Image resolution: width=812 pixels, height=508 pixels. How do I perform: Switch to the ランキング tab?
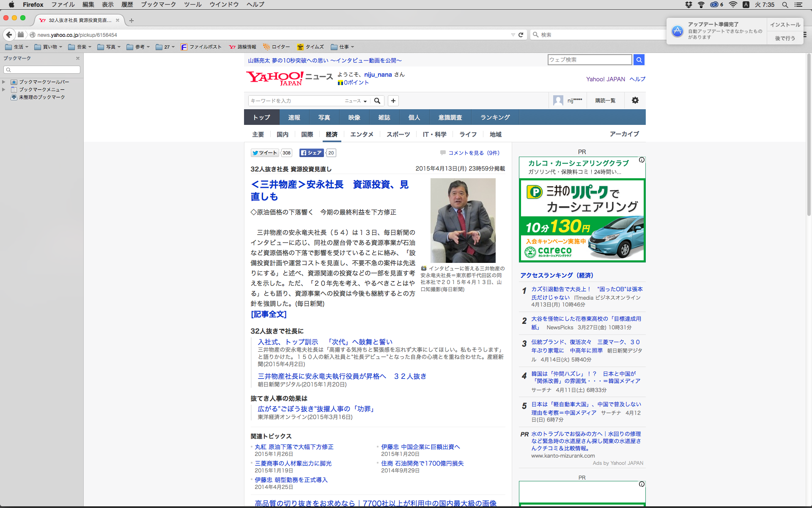tap(495, 117)
